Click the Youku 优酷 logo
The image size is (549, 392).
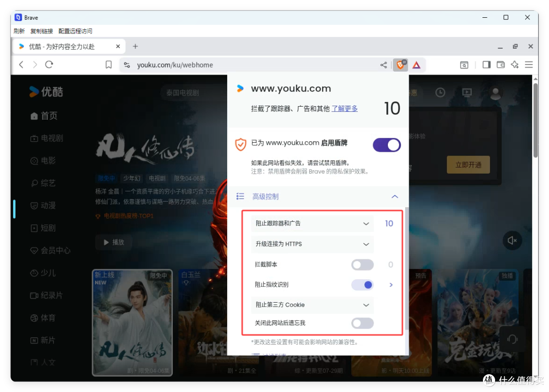[x=46, y=91]
